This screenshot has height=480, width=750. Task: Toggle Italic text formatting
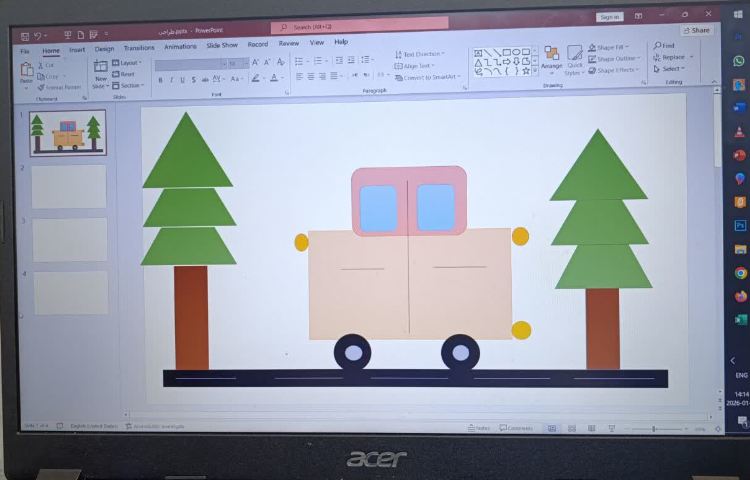(x=171, y=79)
